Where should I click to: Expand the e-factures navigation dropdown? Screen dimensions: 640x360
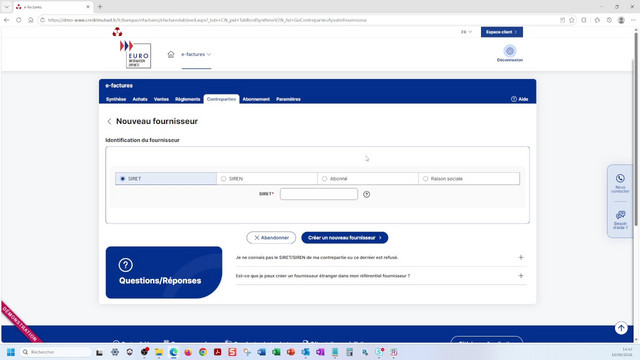point(196,54)
